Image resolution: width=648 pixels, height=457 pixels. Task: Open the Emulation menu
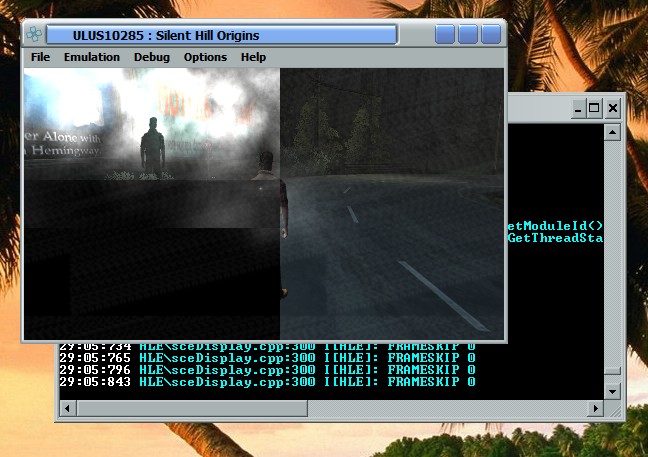tap(92, 57)
